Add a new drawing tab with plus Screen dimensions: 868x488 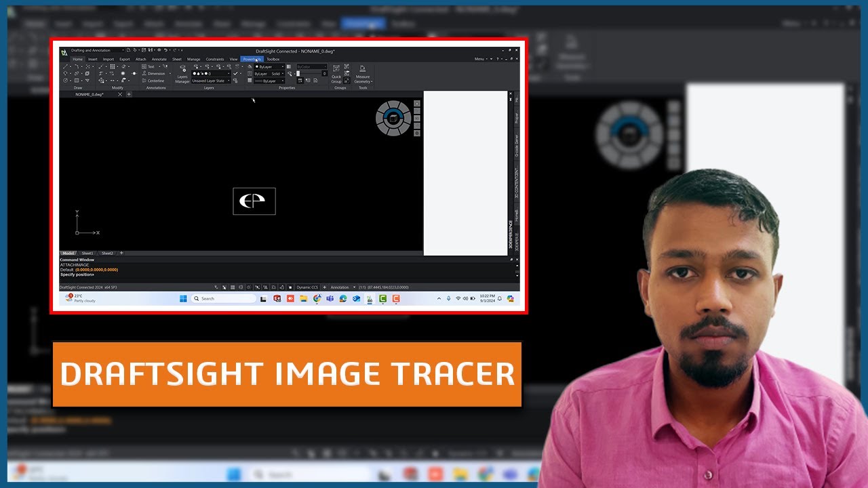point(129,94)
